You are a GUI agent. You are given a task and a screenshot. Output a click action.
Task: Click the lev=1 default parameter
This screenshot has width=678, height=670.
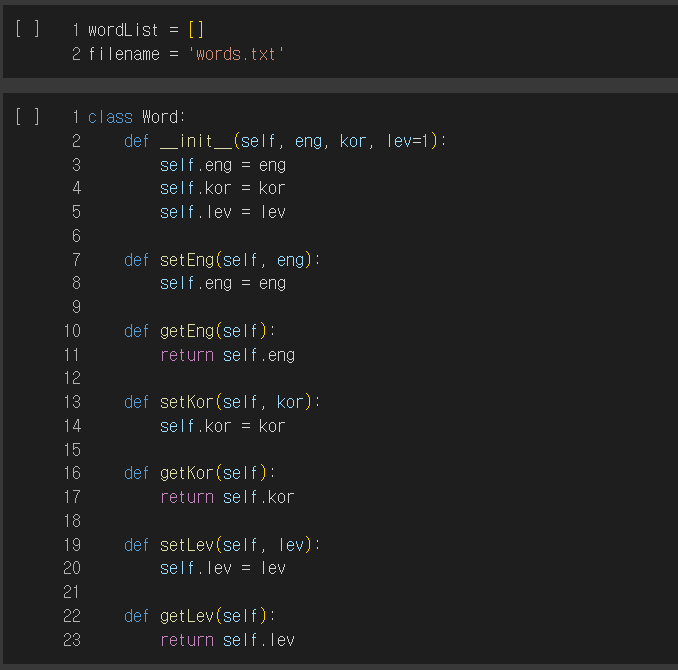click(407, 141)
